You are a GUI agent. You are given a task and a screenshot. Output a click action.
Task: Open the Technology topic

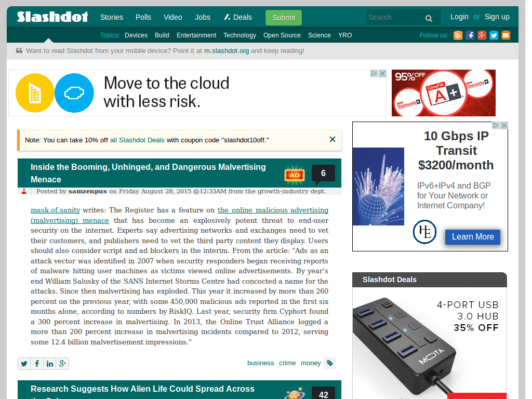pyautogui.click(x=240, y=35)
